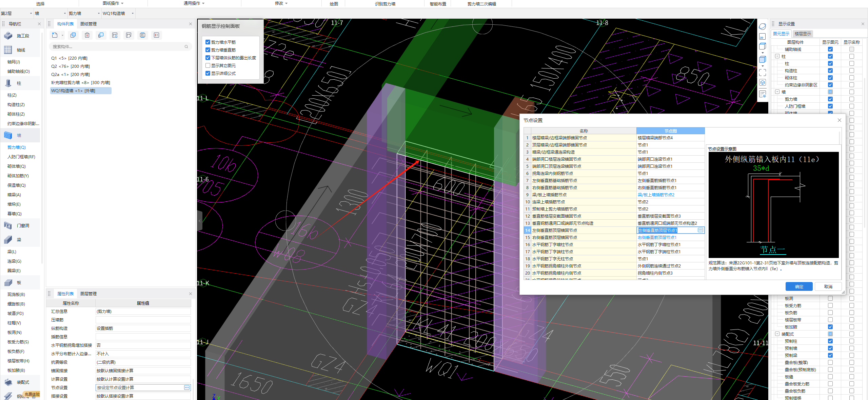868x400 pixels.
Task: Uncheck 剪力墙垂直筋 checkbox
Action: [x=208, y=50]
